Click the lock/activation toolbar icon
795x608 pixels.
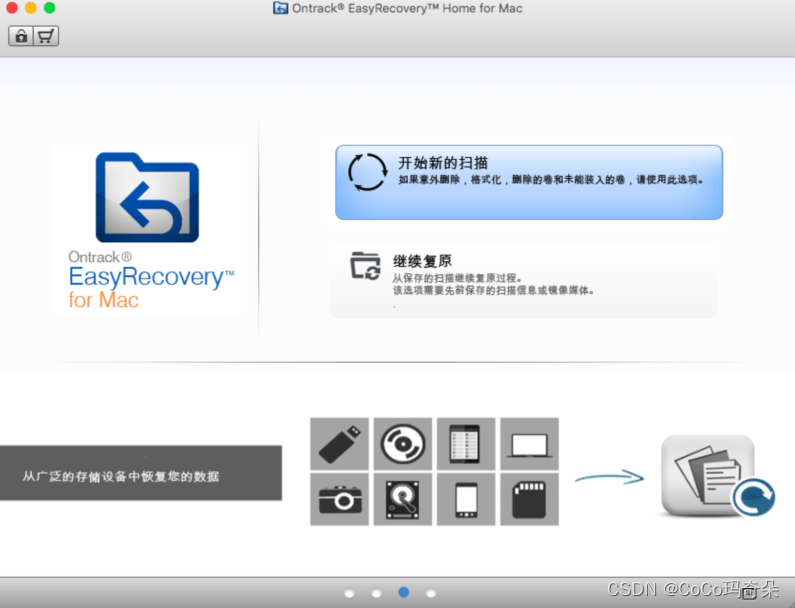(x=21, y=36)
